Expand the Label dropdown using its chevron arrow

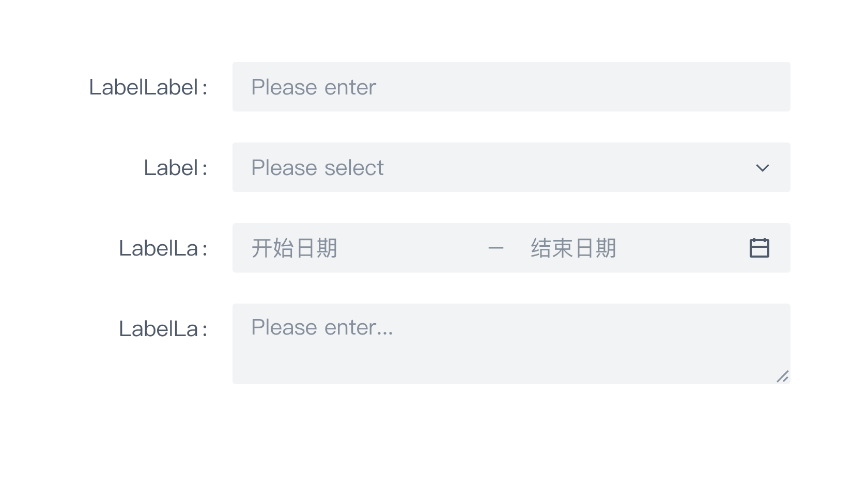click(762, 167)
